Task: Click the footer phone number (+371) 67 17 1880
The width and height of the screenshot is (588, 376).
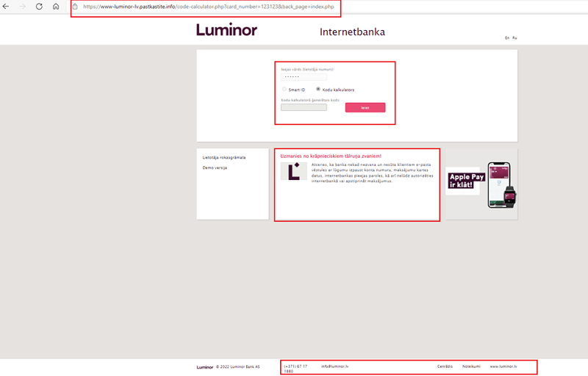Action: point(295,369)
